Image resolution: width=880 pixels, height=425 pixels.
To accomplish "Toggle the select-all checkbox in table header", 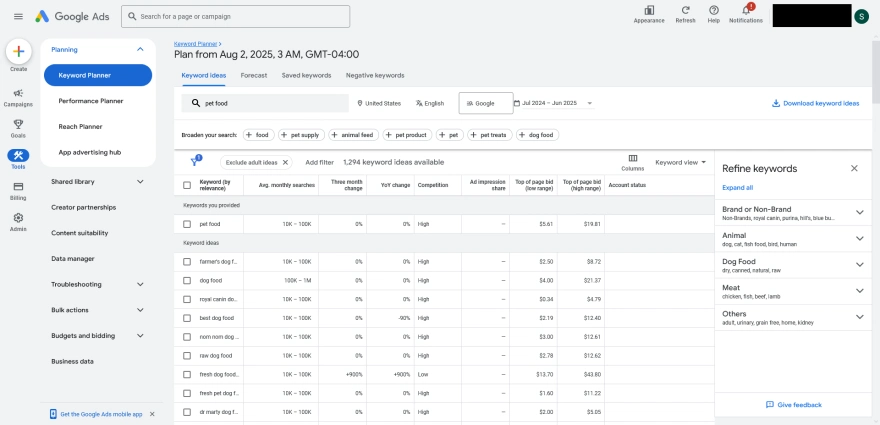I will [x=187, y=185].
